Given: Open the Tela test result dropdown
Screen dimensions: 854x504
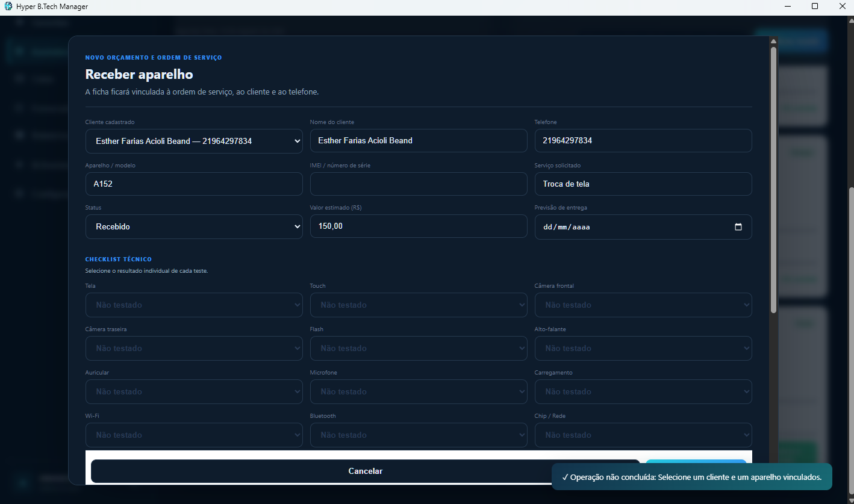Looking at the screenshot, I should [194, 305].
